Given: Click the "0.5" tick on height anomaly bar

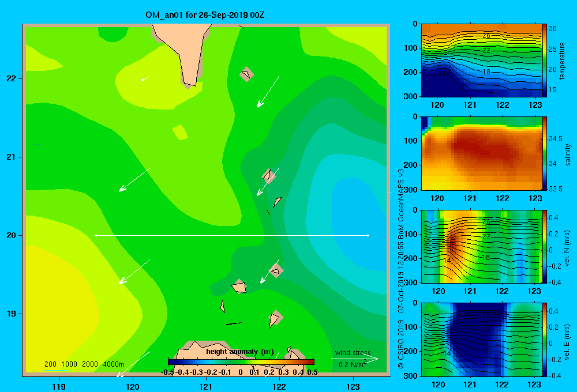Looking at the screenshot, I should [x=312, y=372].
